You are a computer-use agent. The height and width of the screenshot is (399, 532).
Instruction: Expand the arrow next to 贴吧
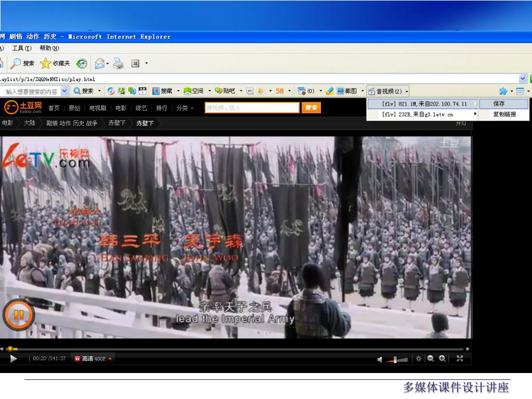click(241, 91)
